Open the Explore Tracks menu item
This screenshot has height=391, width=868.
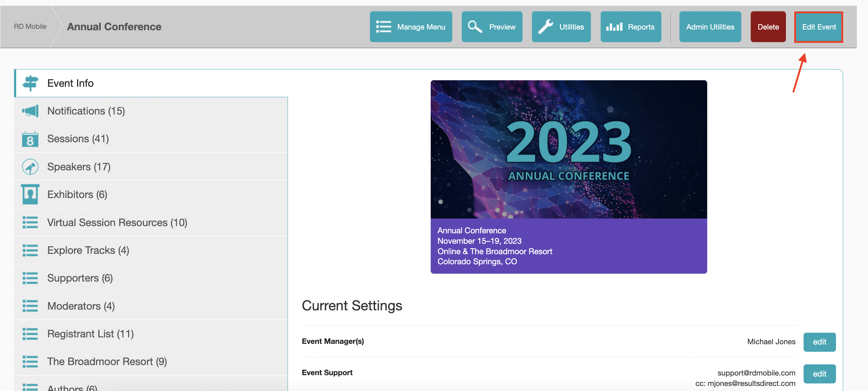click(x=88, y=250)
